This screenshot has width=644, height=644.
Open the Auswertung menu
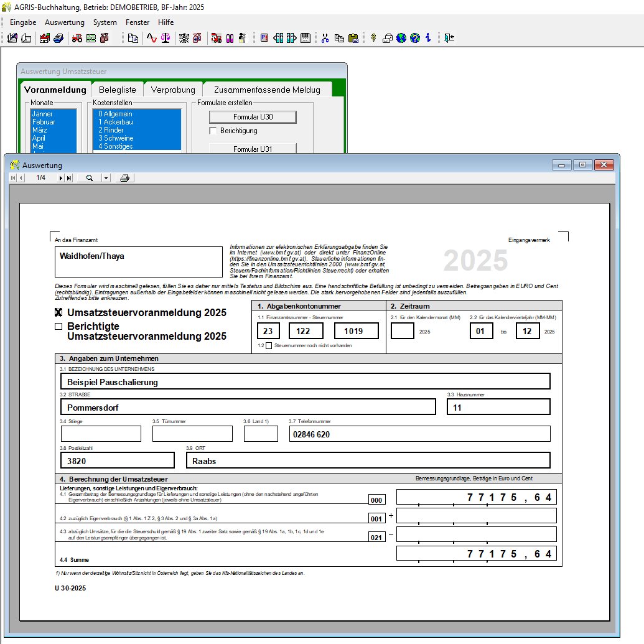click(x=65, y=22)
